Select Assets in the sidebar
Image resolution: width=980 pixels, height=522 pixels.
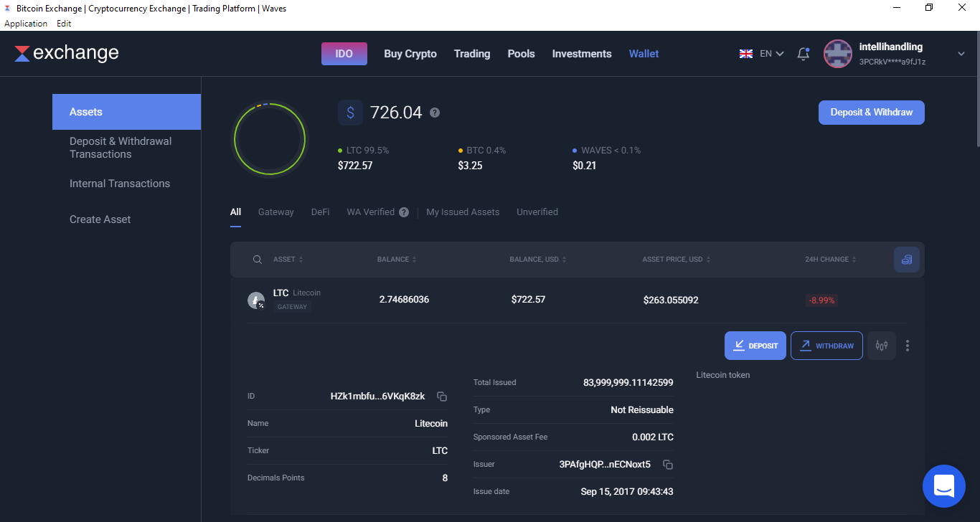pyautogui.click(x=126, y=112)
